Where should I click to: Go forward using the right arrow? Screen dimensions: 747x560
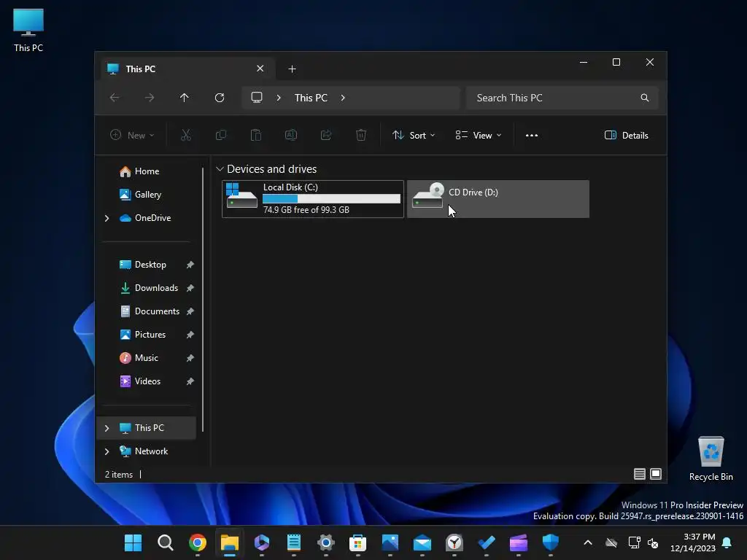149,98
